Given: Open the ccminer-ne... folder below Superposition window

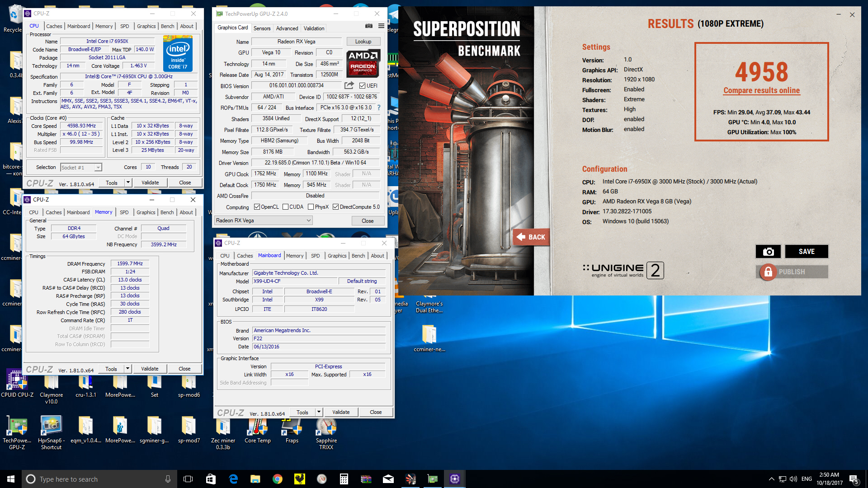Looking at the screenshot, I should tap(429, 339).
